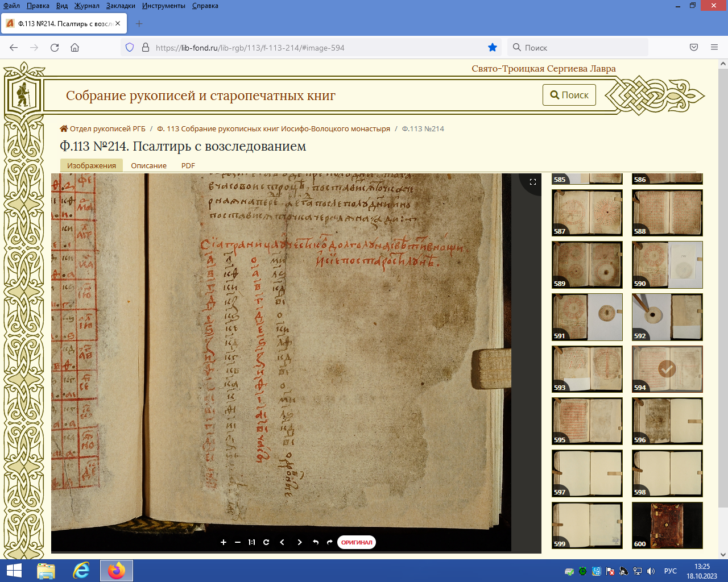Select thumbnail 599
The width and height of the screenshot is (728, 582).
[587, 525]
